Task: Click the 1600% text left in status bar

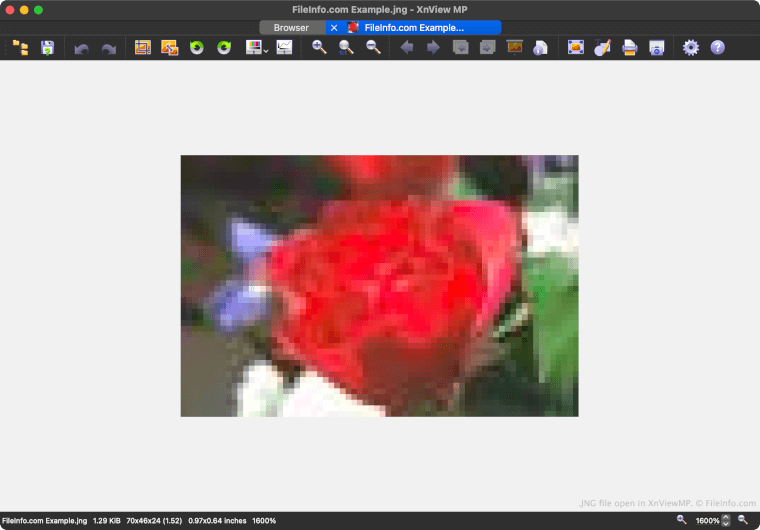Action: tap(264, 521)
